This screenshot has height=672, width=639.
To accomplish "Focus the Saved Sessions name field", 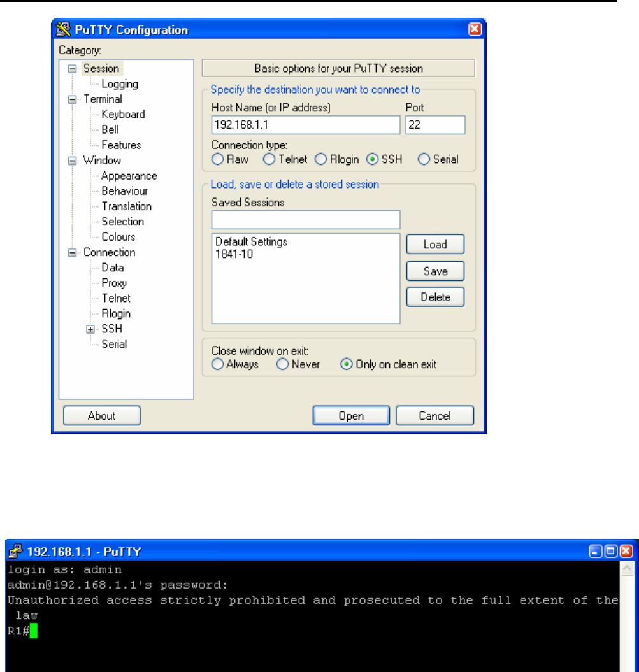I will 306,220.
